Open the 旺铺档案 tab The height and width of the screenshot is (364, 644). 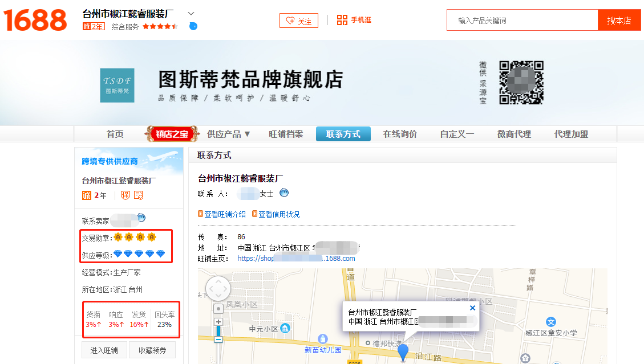(x=286, y=134)
